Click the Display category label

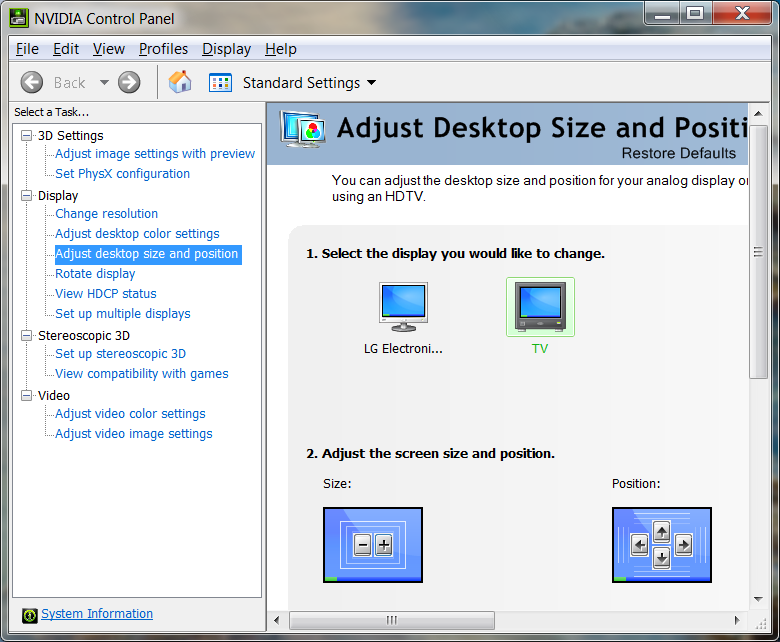tap(58, 196)
